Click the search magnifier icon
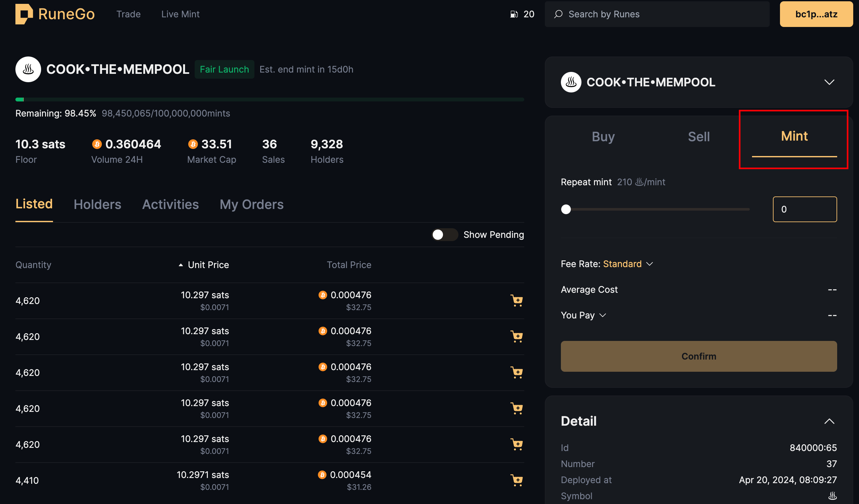Screen dimensions: 859x504 pyautogui.click(x=558, y=14)
